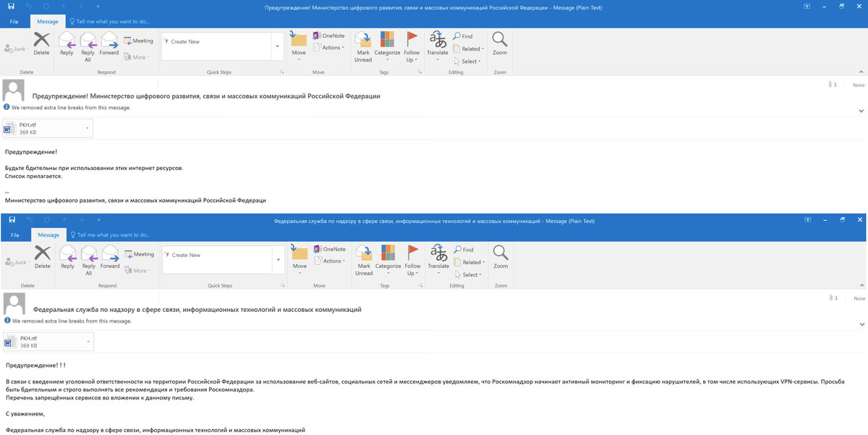The width and height of the screenshot is (868, 435).
Task: Send to OneNote from the bottom window
Action: coord(329,249)
